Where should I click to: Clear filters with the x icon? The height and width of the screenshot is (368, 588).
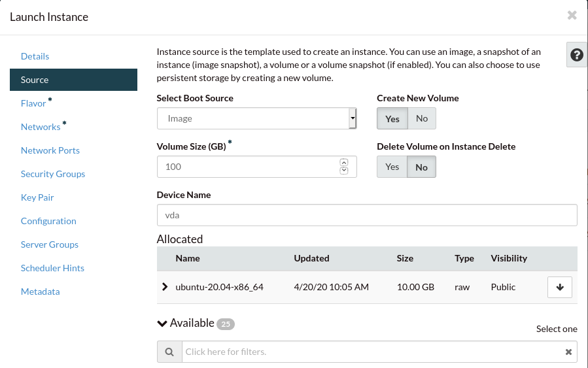[568, 352]
